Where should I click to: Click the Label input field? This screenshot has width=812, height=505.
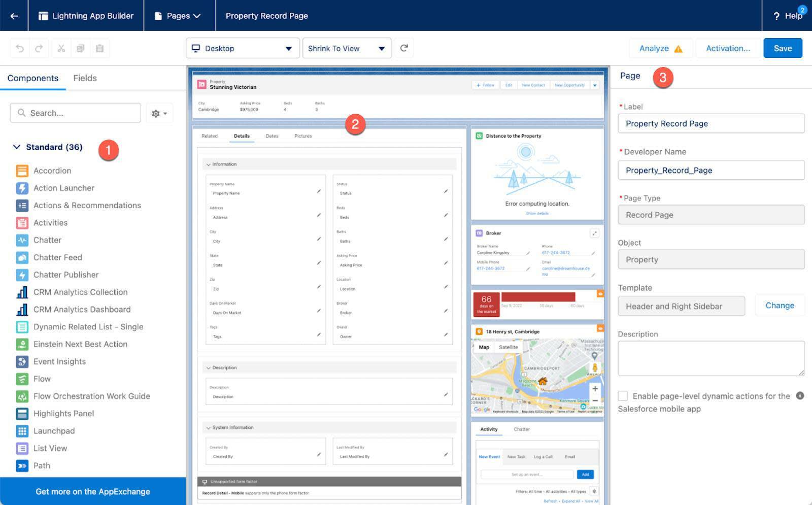(x=711, y=123)
